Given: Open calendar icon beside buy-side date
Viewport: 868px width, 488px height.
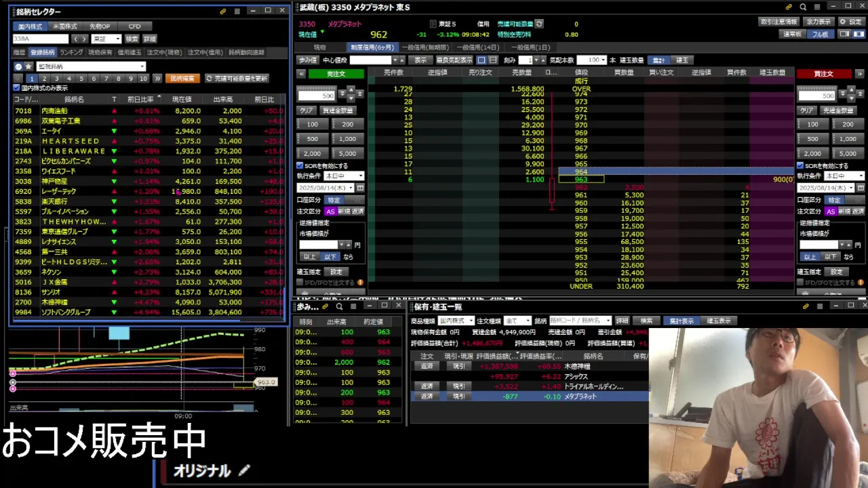Looking at the screenshot, I should (x=861, y=188).
